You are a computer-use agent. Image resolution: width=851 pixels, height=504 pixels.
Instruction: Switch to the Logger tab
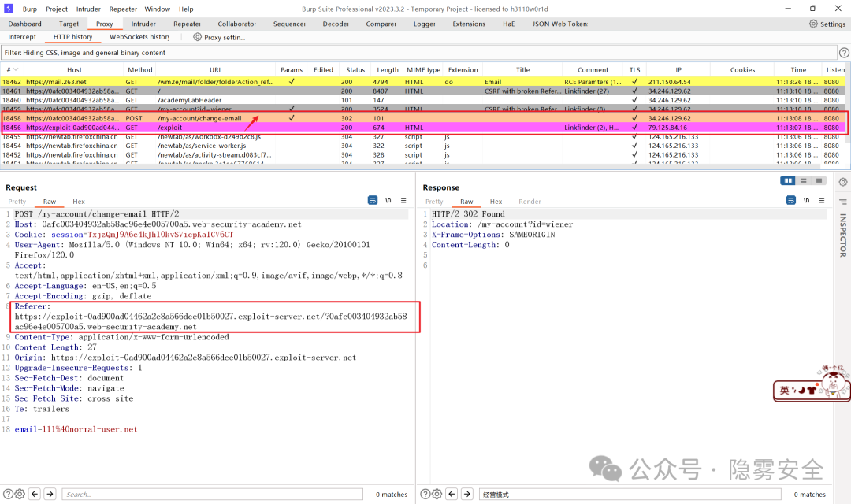pyautogui.click(x=424, y=24)
